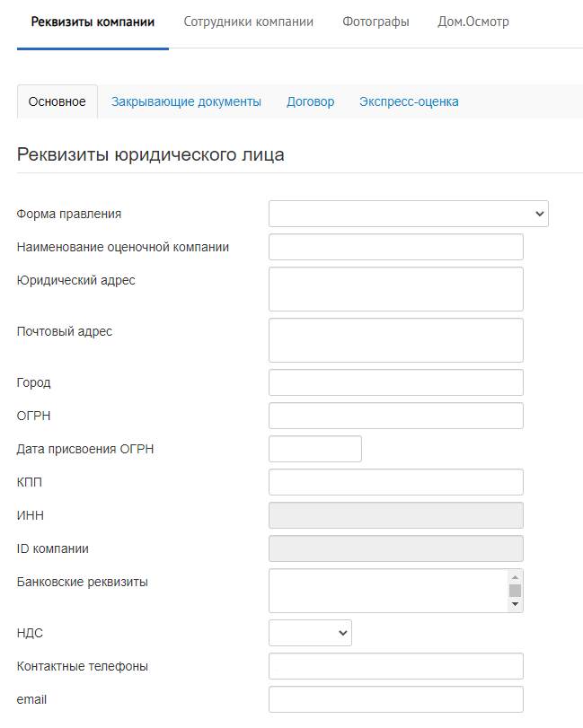
Task: Focus the Город input field
Action: point(396,382)
